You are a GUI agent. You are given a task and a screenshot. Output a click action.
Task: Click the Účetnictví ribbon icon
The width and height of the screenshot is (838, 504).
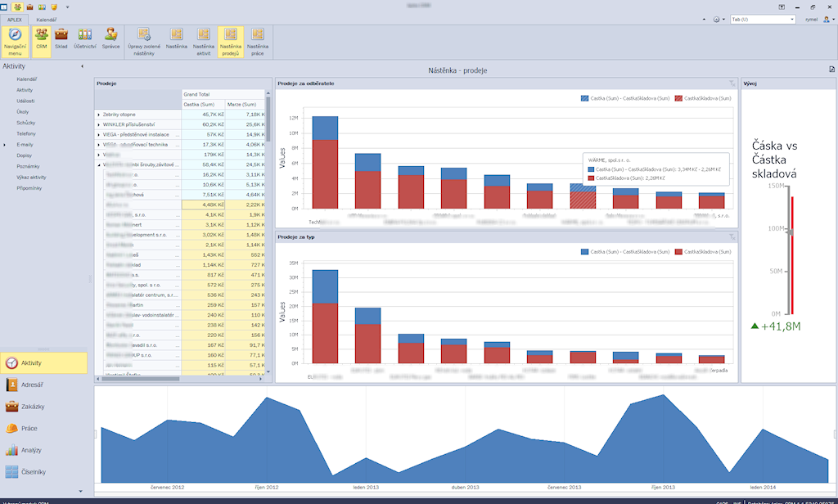tap(84, 38)
